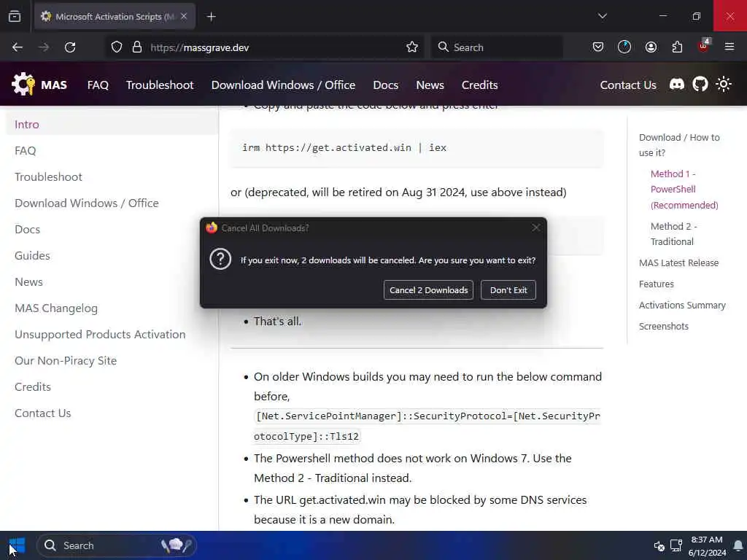Open the Discord icon link

[676, 85]
